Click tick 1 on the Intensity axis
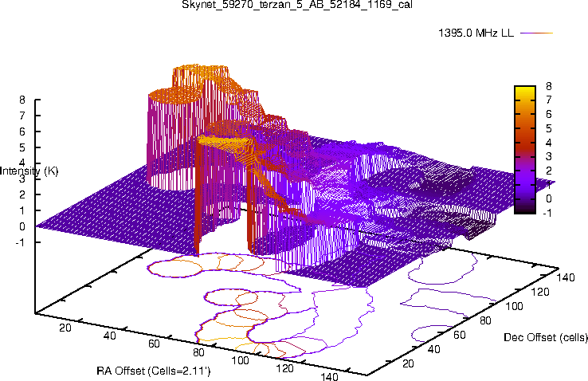588x381 pixels. [x=22, y=210]
